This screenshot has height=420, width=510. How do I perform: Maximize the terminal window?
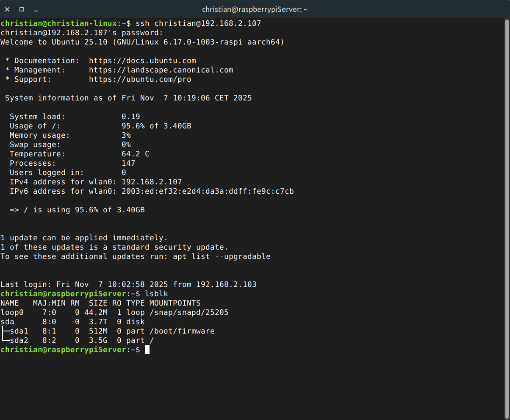click(22, 9)
